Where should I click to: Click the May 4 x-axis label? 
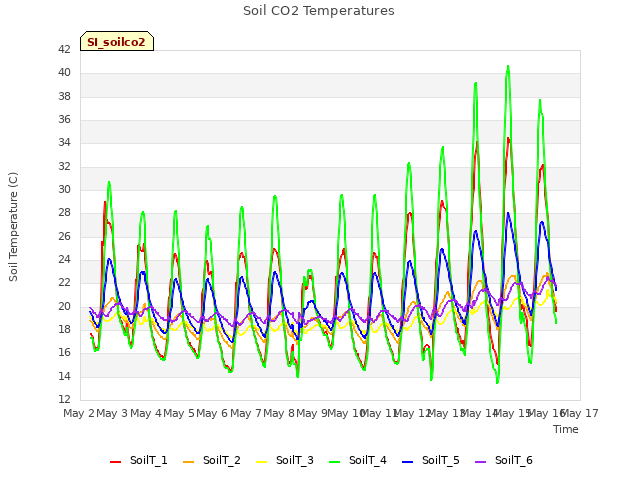[x=146, y=413]
